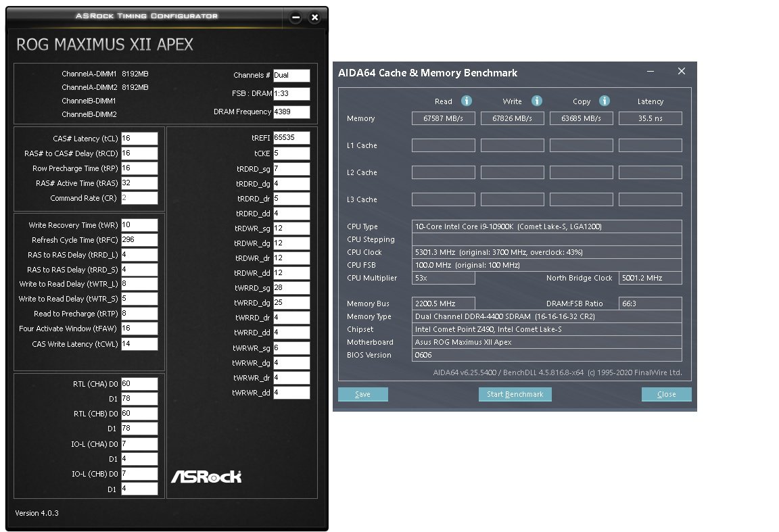Select the IO-L (CHB) D0 field
This screenshot has width=779, height=532.
click(139, 474)
